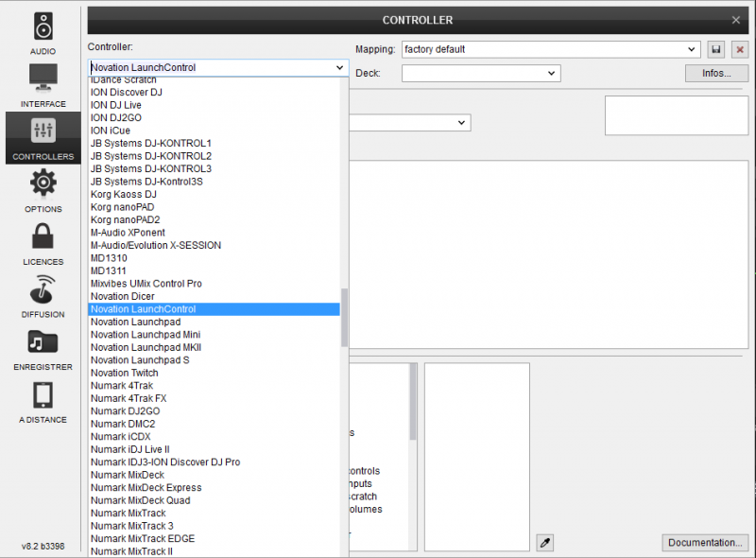756x558 pixels.
Task: Open the Licences padlock icon
Action: pyautogui.click(x=43, y=236)
